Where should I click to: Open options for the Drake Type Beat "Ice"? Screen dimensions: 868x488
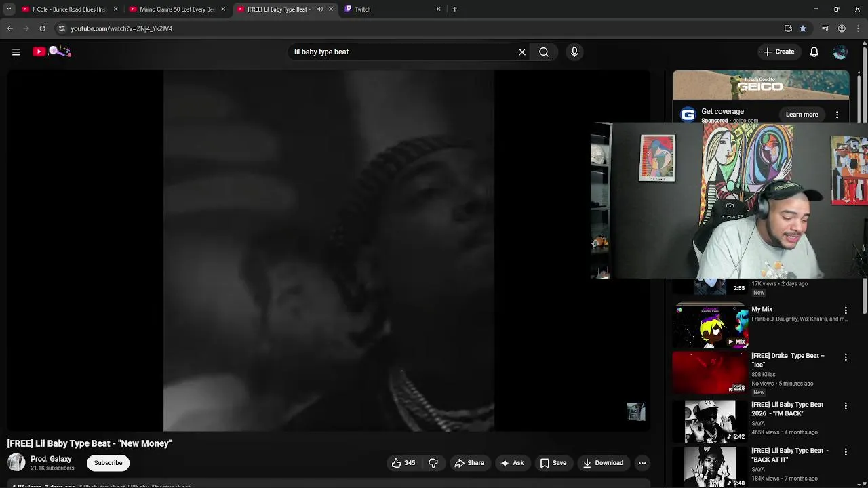(846, 357)
